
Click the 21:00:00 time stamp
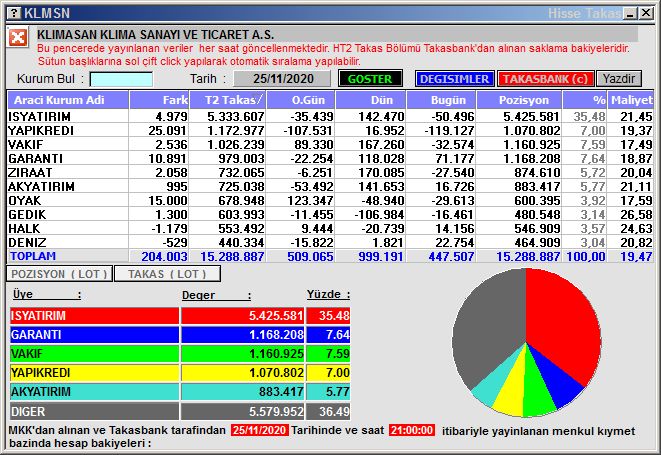tap(411, 430)
